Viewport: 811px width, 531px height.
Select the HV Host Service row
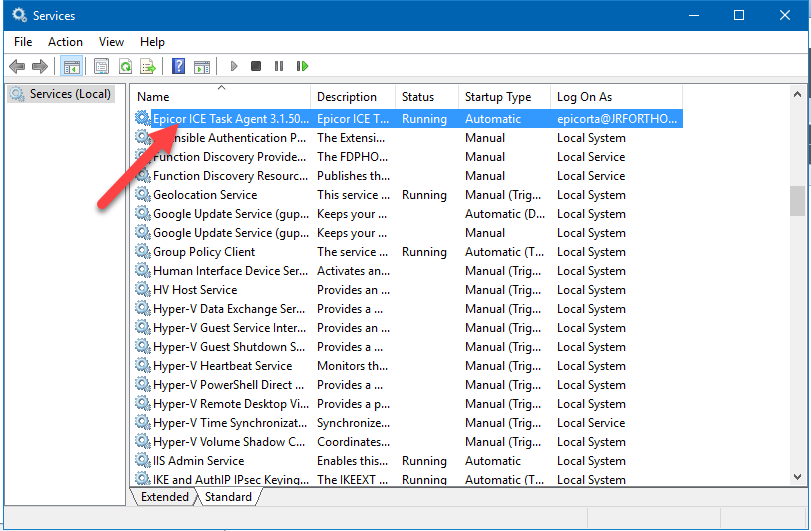coord(408,290)
